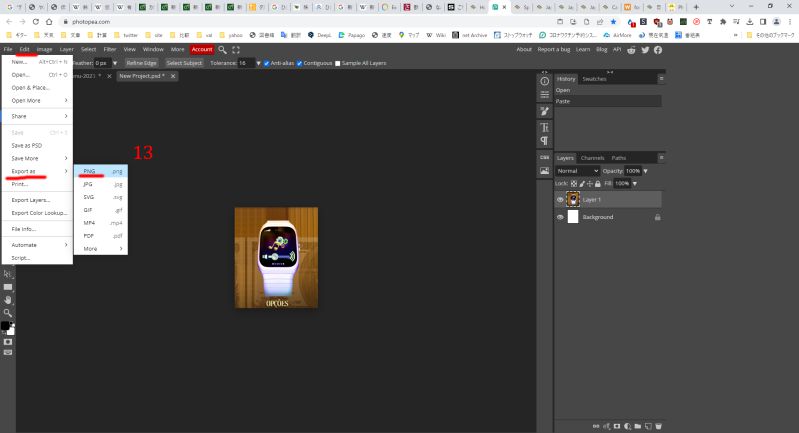Screen dimensions: 799x433
Task: Open Photopea Facebook link icon
Action: click(658, 50)
